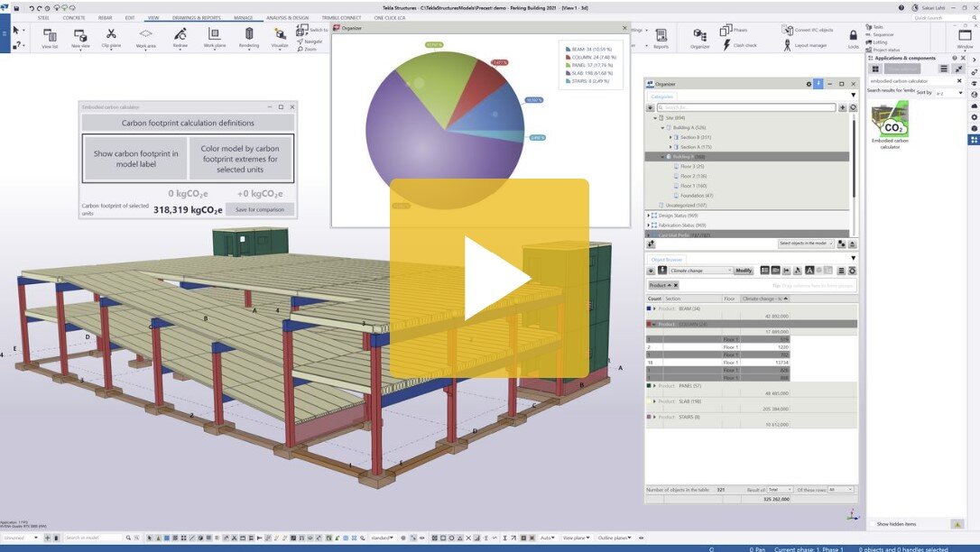Open the Of these rows dropdown
Image resolution: width=980 pixels, height=552 pixels.
[x=841, y=490]
